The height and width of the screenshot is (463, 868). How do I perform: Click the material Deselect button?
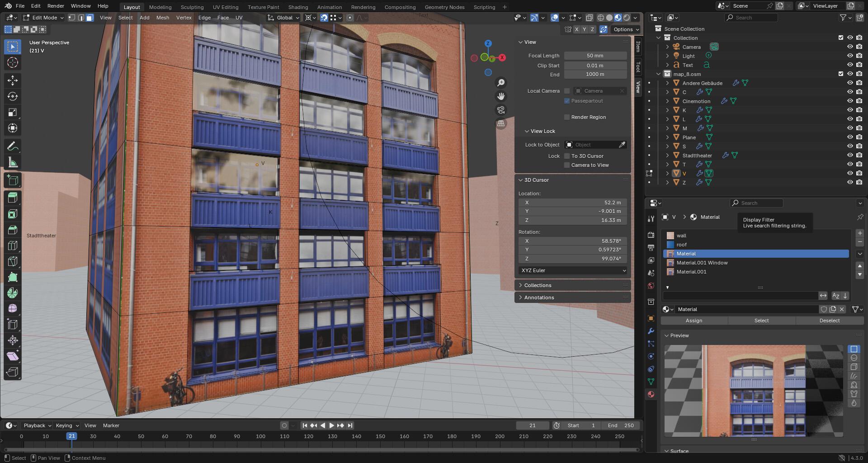pos(830,321)
